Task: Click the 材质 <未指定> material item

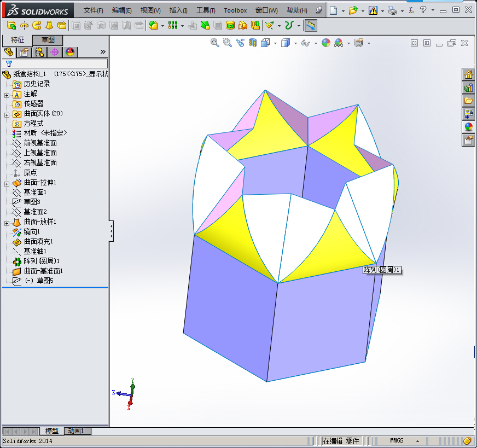Action: point(45,133)
